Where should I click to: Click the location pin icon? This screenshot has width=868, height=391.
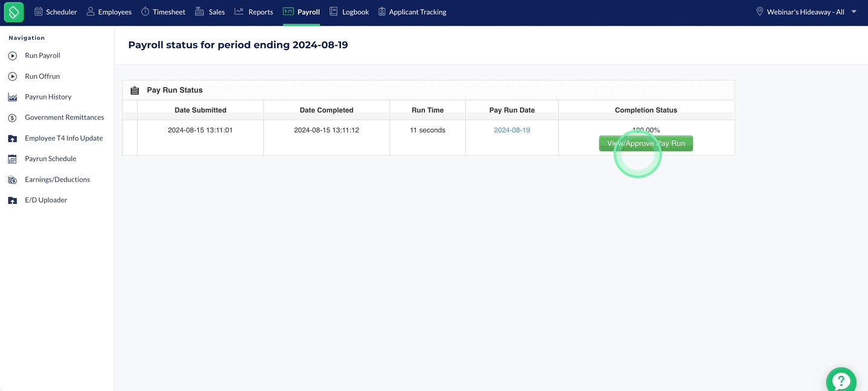(x=759, y=11)
